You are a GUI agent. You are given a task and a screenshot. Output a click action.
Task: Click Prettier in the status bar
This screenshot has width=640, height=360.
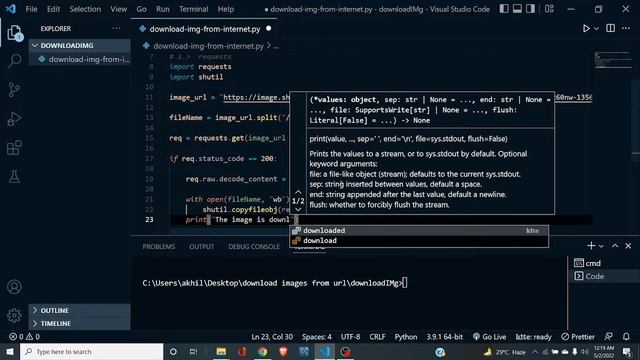tap(578, 337)
